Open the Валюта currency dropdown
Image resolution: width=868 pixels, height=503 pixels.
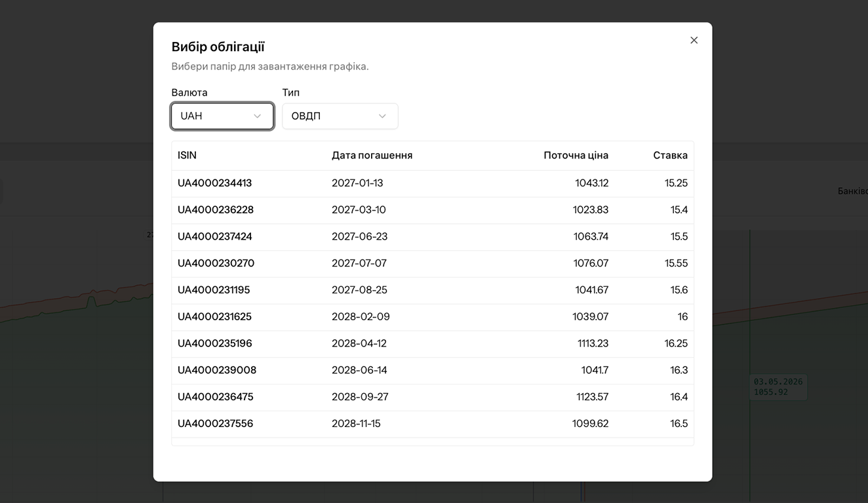click(x=222, y=115)
